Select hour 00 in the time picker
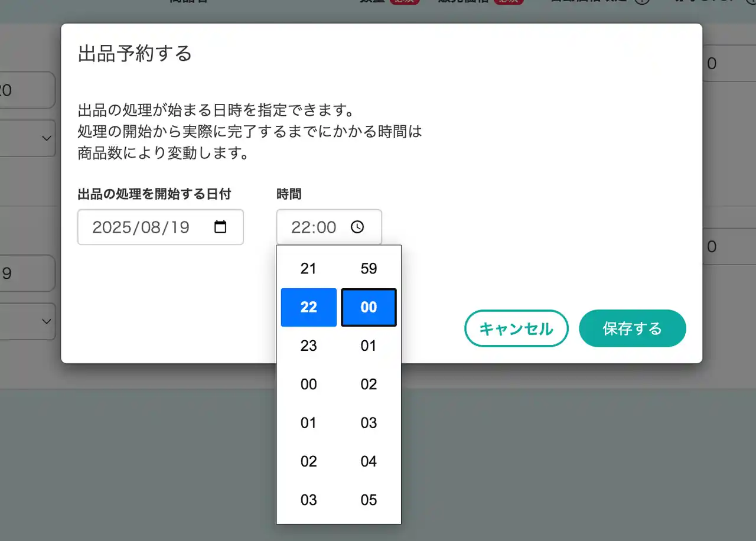 (x=308, y=384)
